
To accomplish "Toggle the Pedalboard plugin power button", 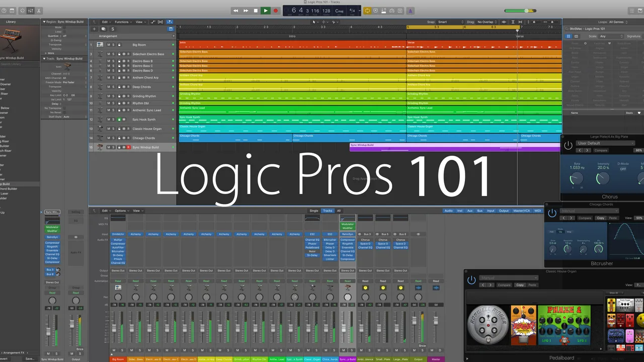I will tap(471, 280).
